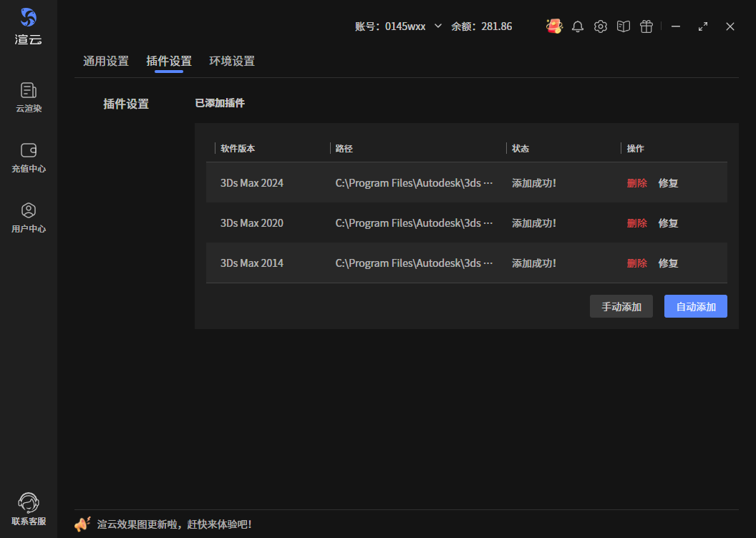Expand the account dropdown next to 0145wxx
756x538 pixels.
point(438,26)
